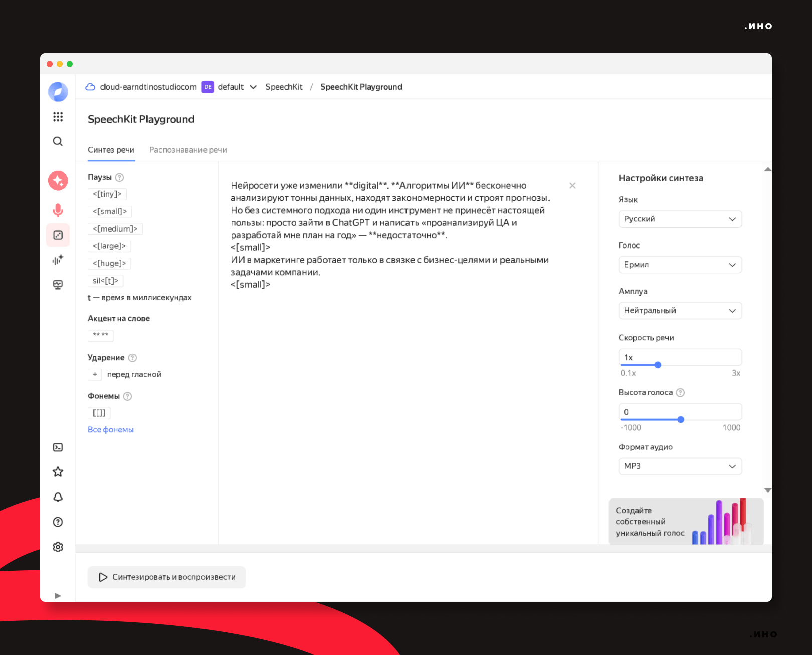Click the help question mark in sidebar
This screenshot has width=812, height=655.
click(58, 522)
